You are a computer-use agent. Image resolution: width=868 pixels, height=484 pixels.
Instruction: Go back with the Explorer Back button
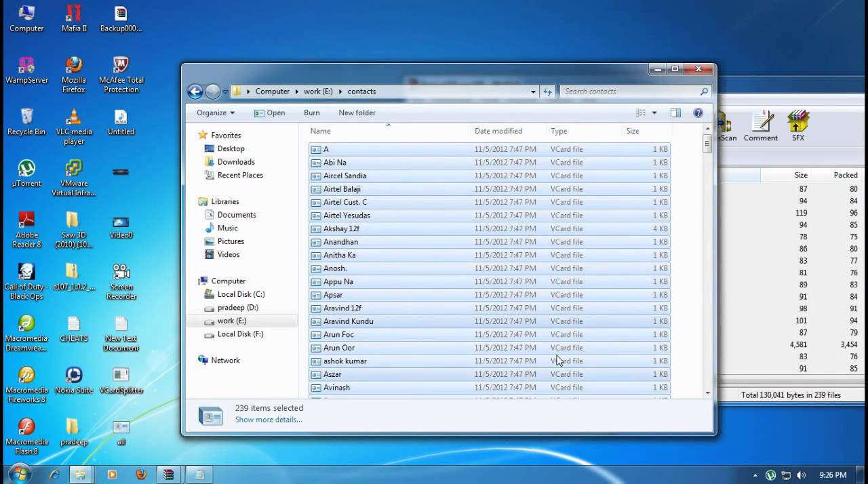click(x=195, y=92)
